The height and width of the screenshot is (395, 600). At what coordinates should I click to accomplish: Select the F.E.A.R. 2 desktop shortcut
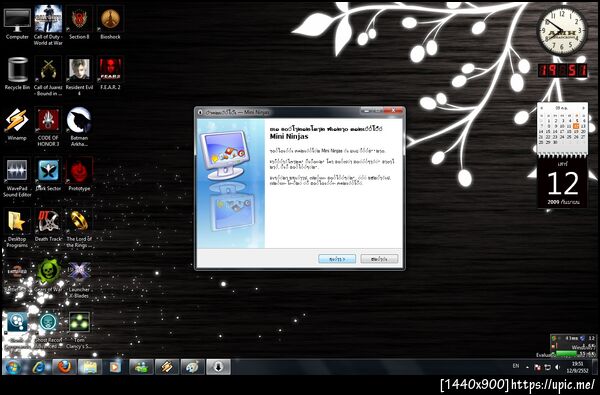click(110, 73)
